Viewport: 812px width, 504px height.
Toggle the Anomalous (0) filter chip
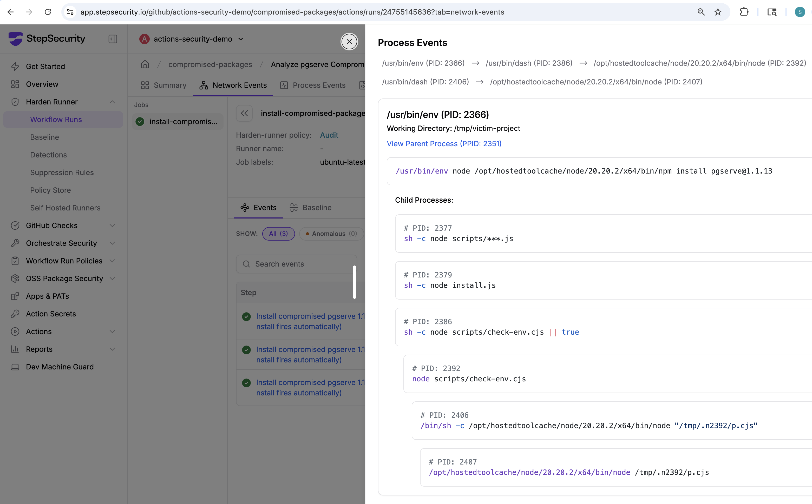[x=331, y=234]
